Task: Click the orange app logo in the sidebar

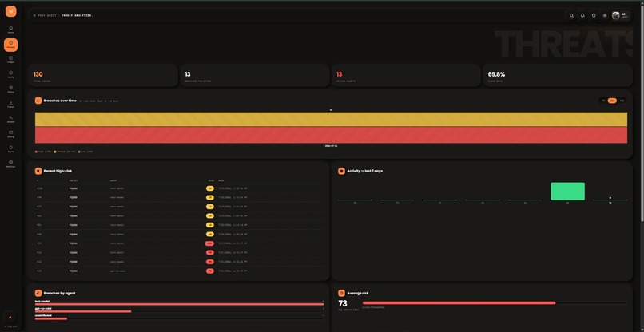Action: point(10,11)
